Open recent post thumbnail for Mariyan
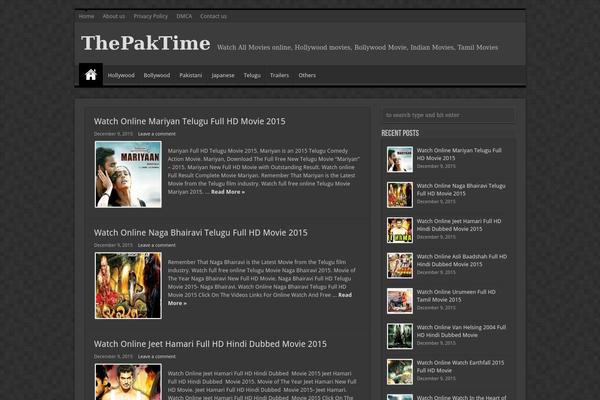The image size is (600, 400). coord(399,159)
